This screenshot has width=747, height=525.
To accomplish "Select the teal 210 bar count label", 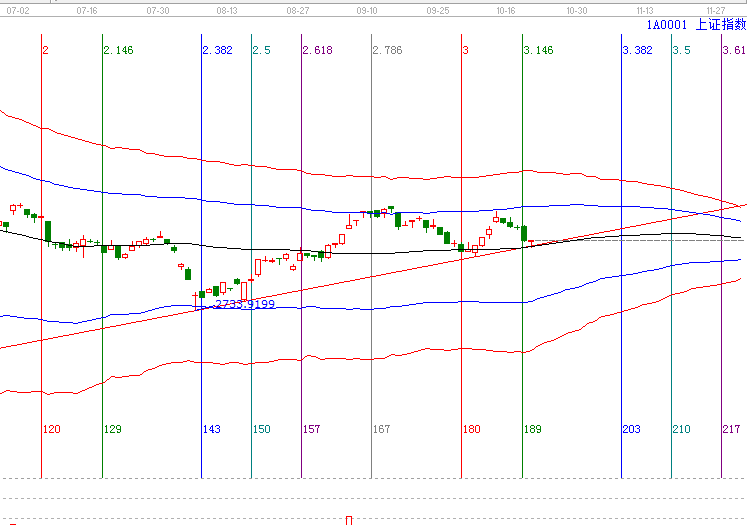I will pos(682,429).
